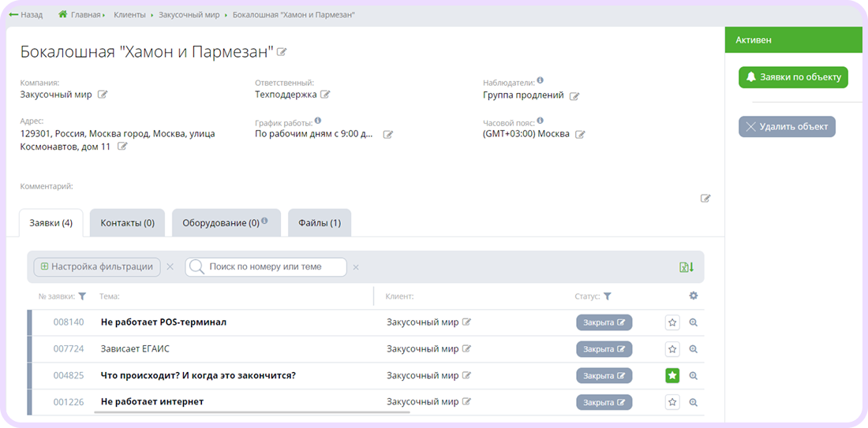868x428 pixels.
Task: Edit the address Космонавтов, дом 11
Action: click(x=122, y=147)
